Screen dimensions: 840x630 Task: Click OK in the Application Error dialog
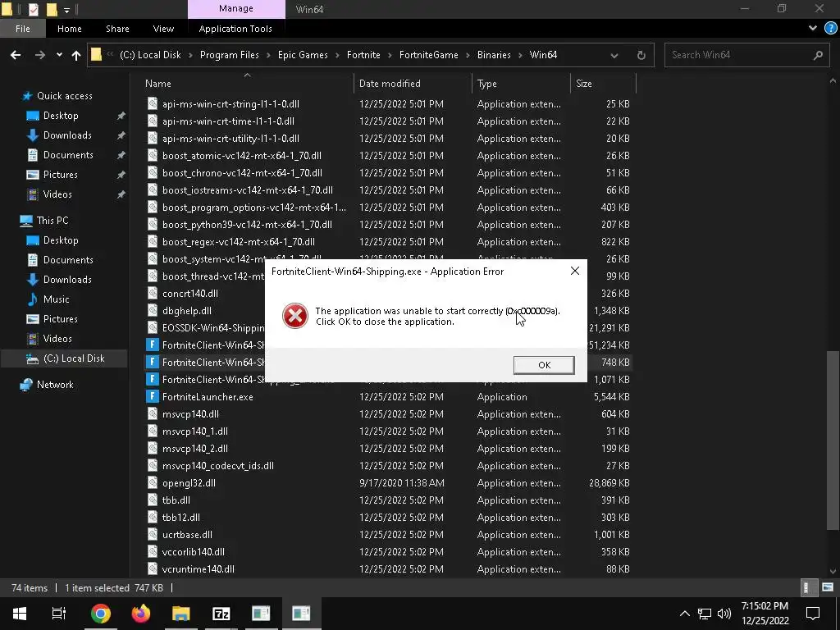coord(544,365)
